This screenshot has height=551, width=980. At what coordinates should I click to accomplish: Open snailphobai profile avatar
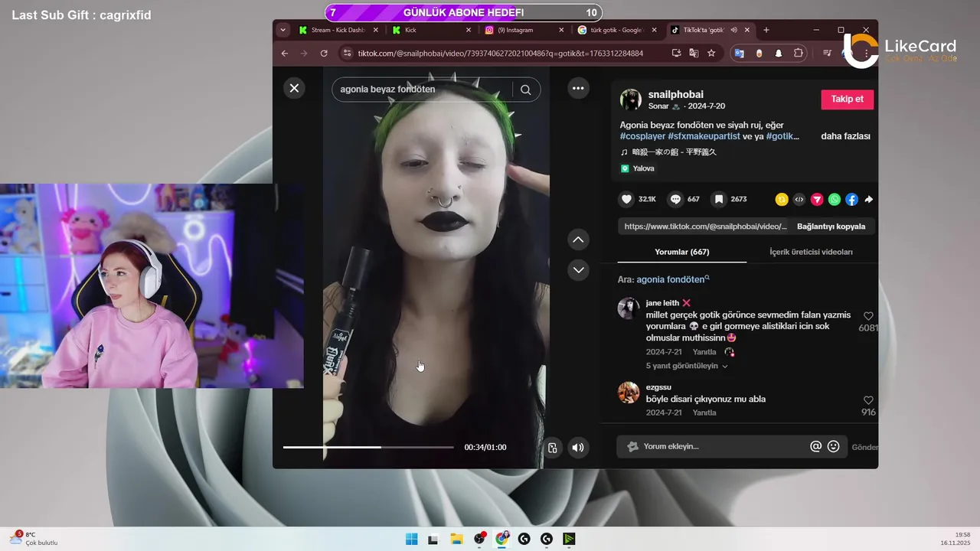(x=631, y=99)
